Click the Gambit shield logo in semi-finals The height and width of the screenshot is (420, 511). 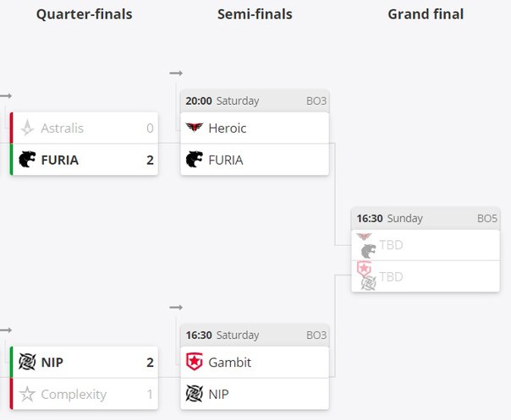coord(195,362)
